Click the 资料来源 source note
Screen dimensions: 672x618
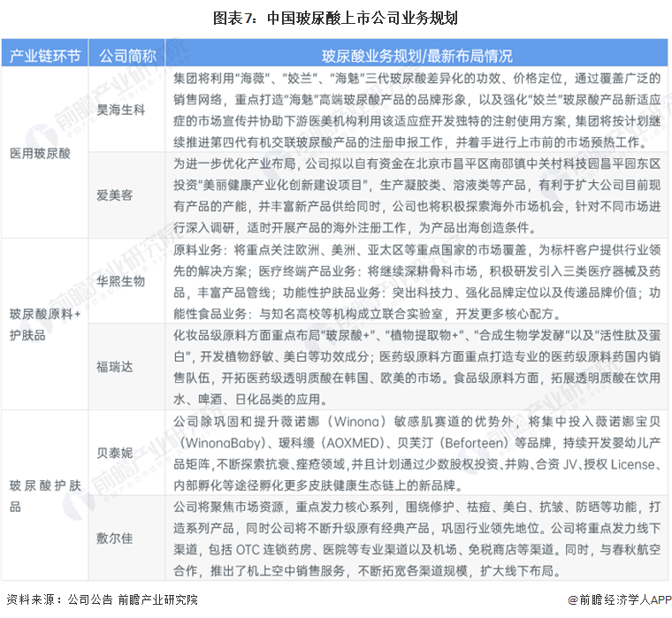tap(102, 599)
